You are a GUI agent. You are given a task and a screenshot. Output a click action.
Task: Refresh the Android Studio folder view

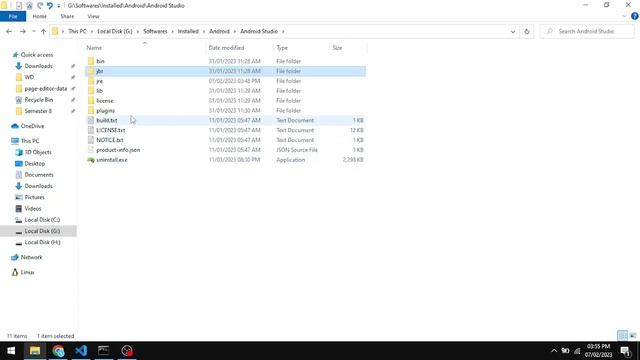point(527,31)
